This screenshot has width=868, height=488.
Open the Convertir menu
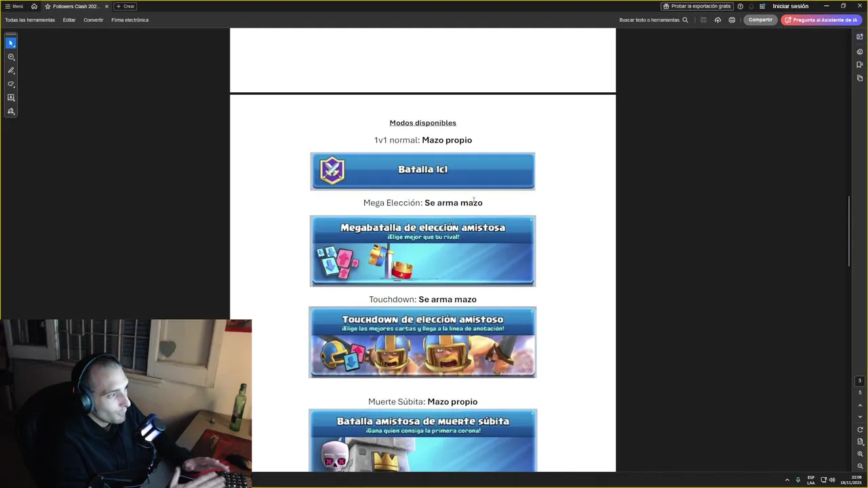94,20
